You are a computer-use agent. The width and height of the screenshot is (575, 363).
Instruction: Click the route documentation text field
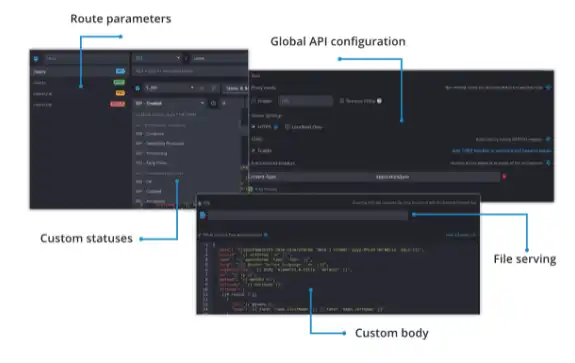pyautogui.click(x=190, y=70)
